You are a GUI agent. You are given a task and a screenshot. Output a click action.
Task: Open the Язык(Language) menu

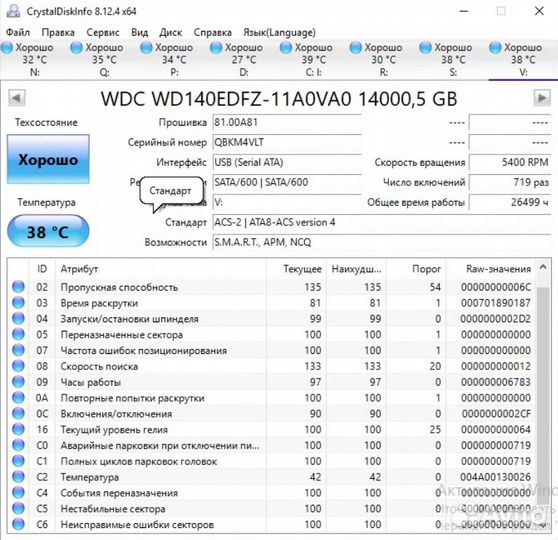pyautogui.click(x=279, y=32)
